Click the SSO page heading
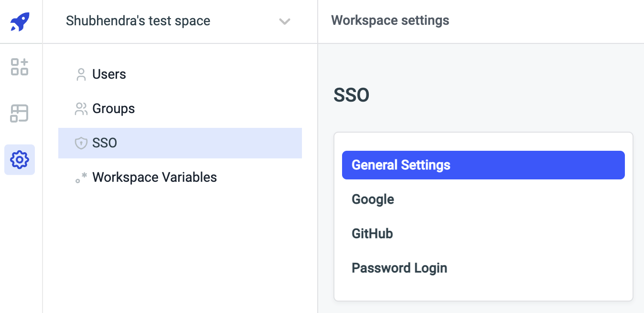The height and width of the screenshot is (313, 644). point(351,95)
